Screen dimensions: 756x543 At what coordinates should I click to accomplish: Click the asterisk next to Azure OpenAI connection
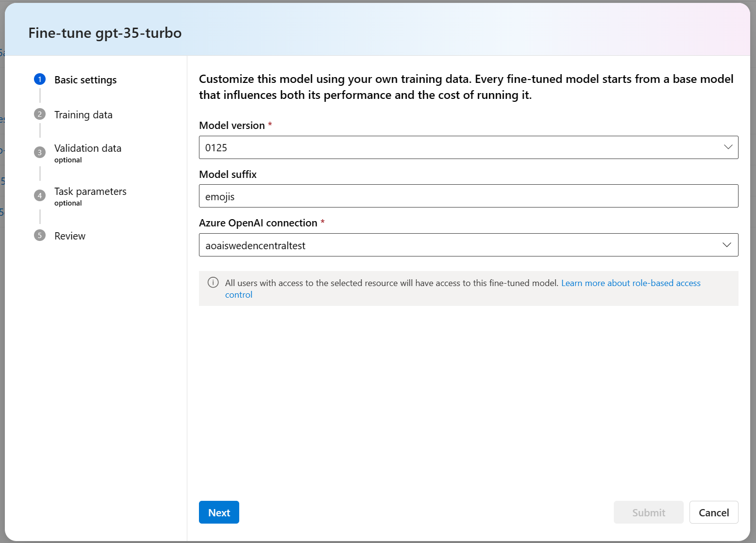322,222
